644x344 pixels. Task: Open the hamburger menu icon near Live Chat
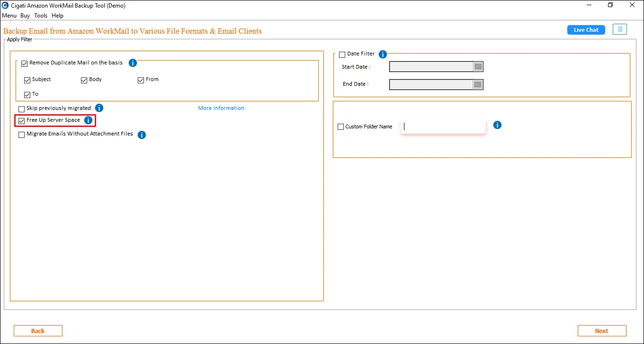pos(620,29)
